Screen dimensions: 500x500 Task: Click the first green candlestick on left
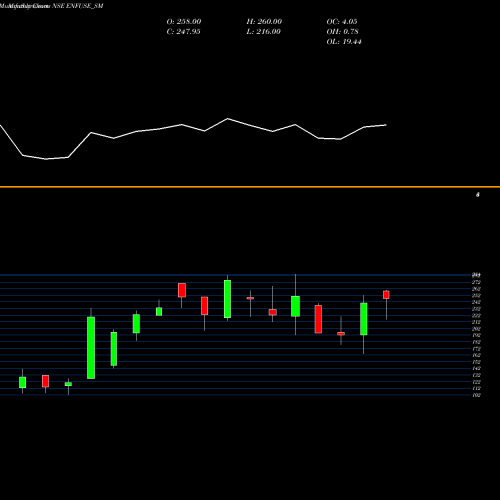(22, 382)
